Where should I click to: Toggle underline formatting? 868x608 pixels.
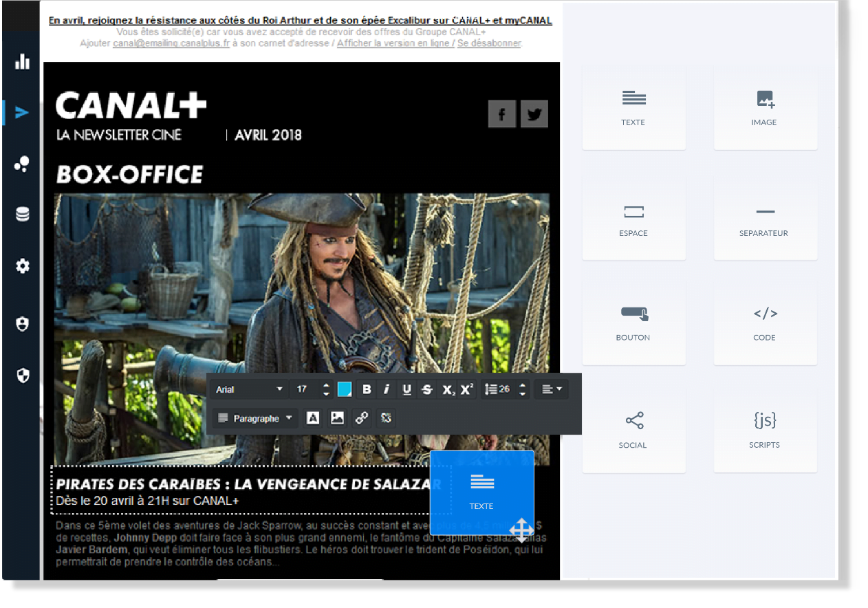(406, 389)
